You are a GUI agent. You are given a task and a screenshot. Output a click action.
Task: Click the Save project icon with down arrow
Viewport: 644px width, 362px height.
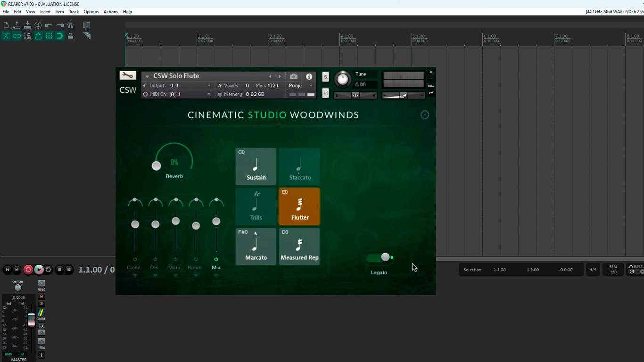(27, 25)
